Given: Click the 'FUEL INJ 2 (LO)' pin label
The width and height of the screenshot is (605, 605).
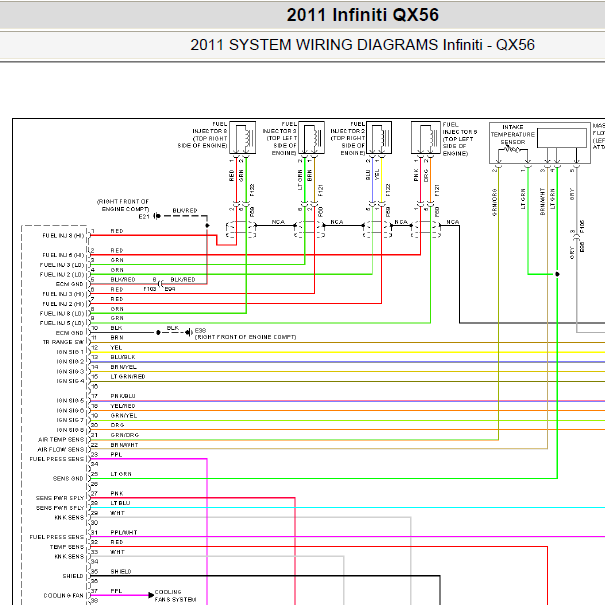Looking at the screenshot, I should coord(62,274).
